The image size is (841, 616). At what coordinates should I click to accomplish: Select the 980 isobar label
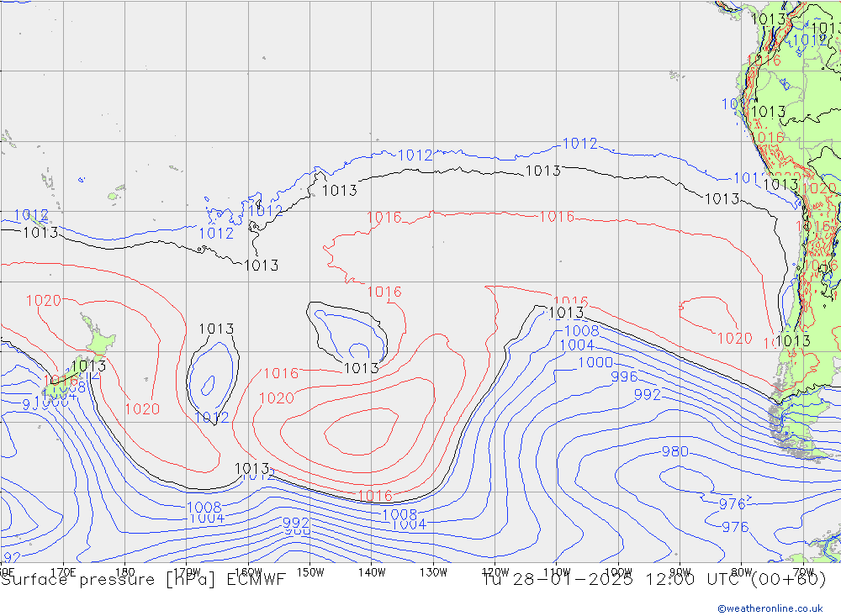tap(674, 451)
